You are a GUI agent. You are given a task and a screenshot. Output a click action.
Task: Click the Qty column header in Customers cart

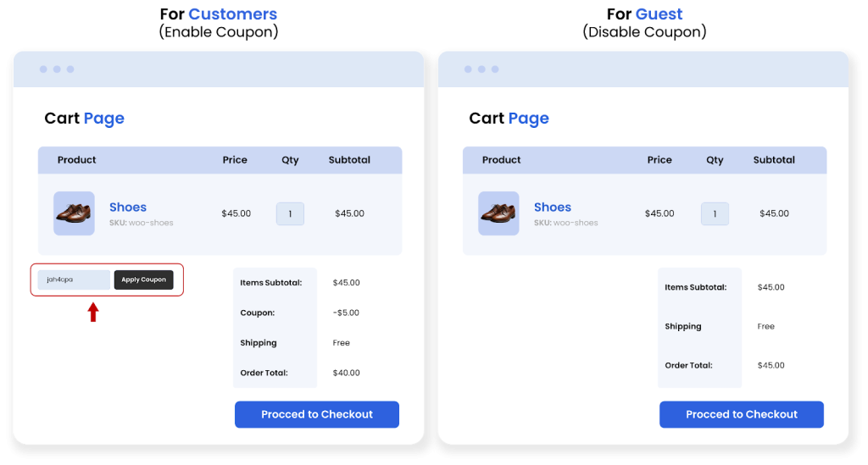point(290,160)
